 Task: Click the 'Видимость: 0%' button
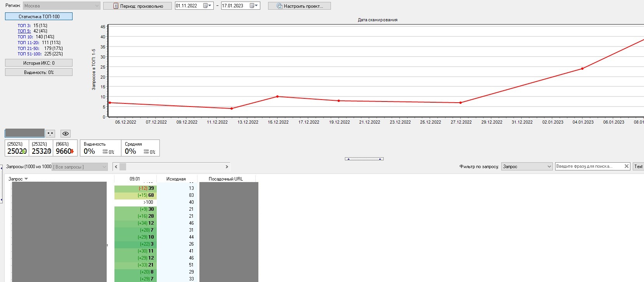(39, 72)
